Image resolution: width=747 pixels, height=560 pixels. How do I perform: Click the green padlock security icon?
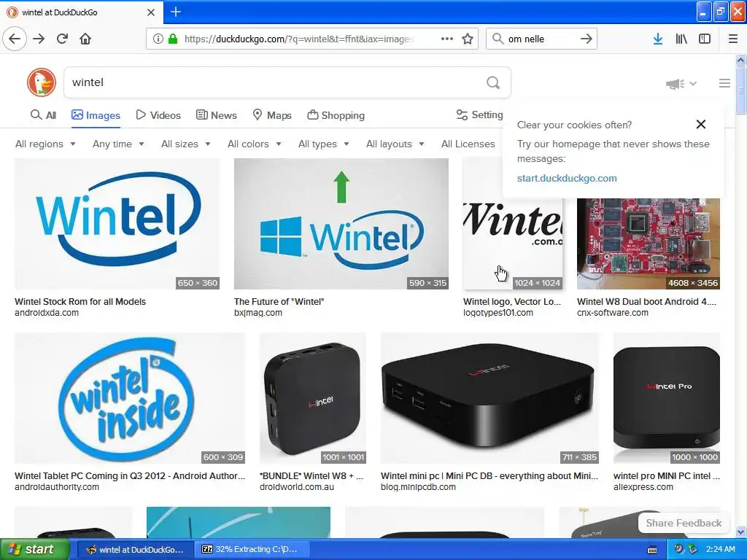[x=172, y=39]
